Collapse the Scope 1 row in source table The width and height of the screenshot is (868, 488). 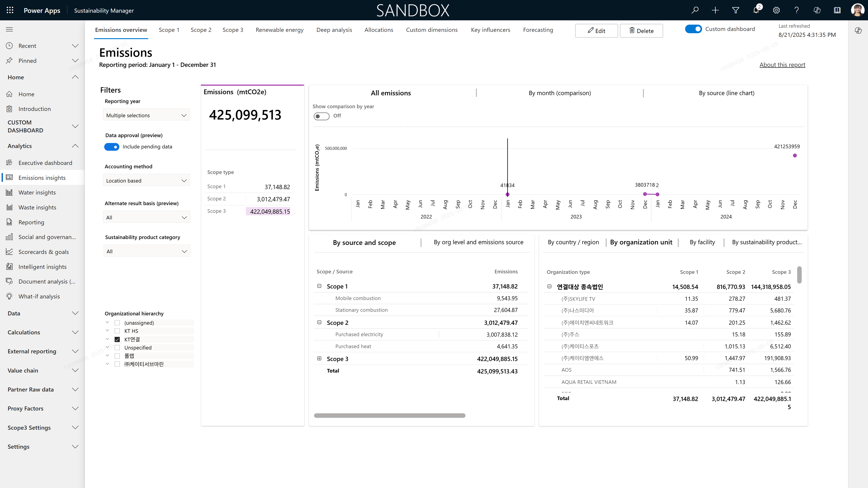319,286
